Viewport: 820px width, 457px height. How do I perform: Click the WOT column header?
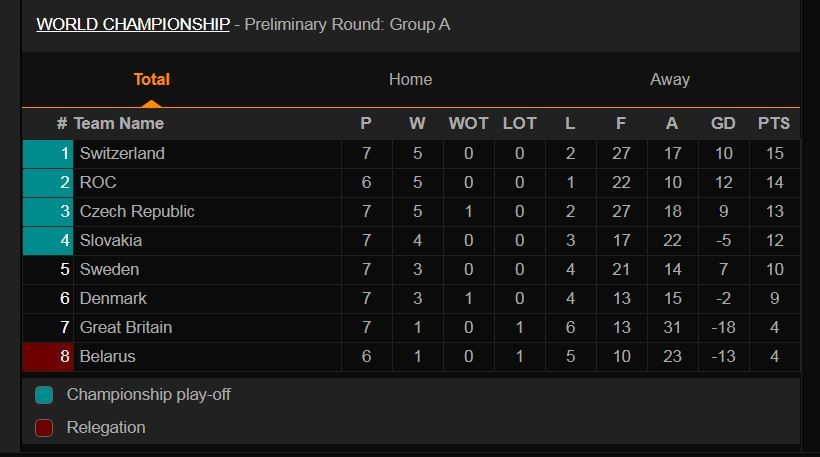[x=468, y=124]
